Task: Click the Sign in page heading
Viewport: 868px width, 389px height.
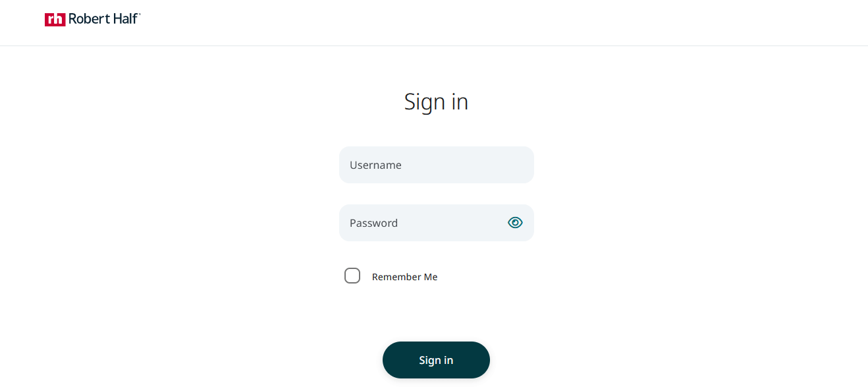Action: (436, 102)
